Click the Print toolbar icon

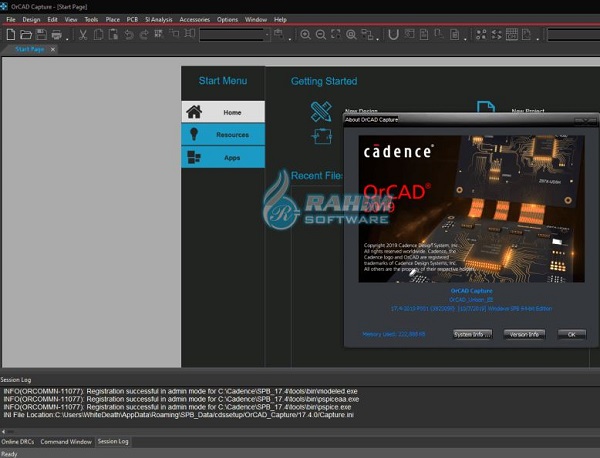click(57, 34)
